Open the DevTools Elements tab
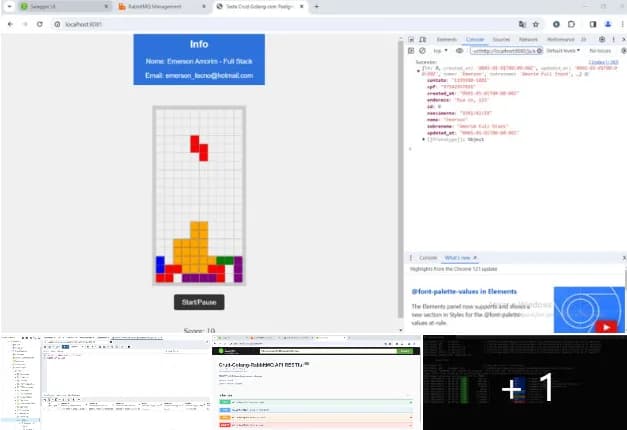This screenshot has width=627, height=430. point(447,39)
